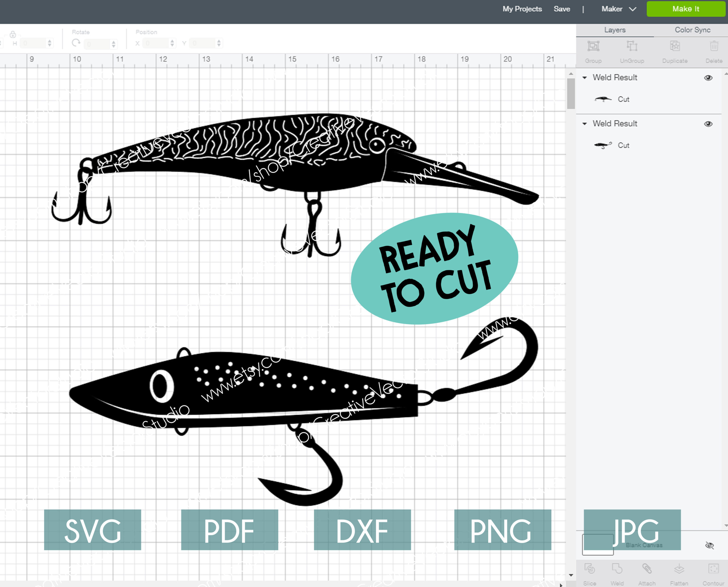728x587 pixels.
Task: Click the UnGroup icon
Action: (632, 46)
